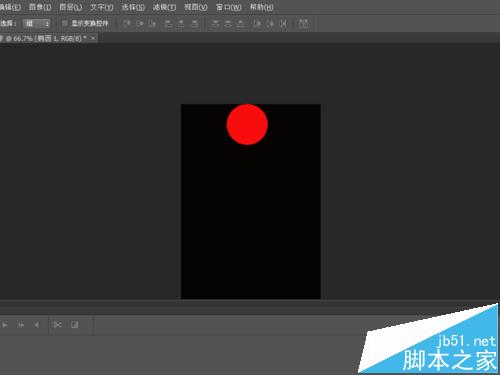Click the Align Right Edges icon
The image size is (500, 375).
coord(194,23)
